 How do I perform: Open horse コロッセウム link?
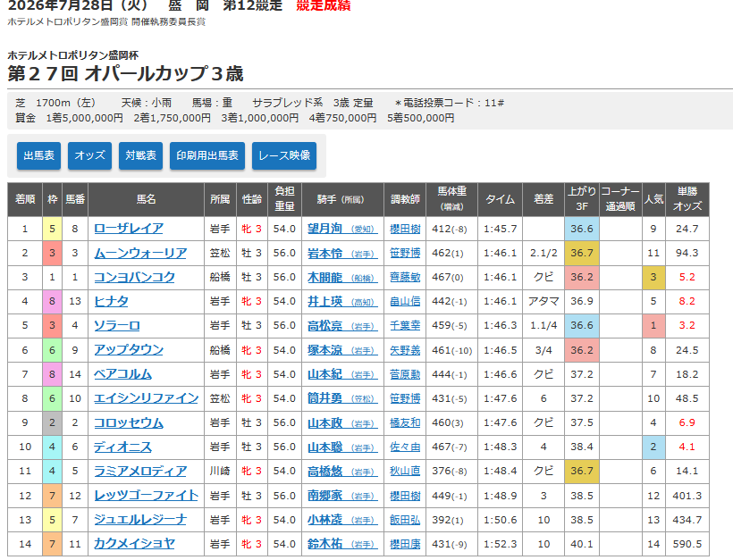click(x=129, y=422)
